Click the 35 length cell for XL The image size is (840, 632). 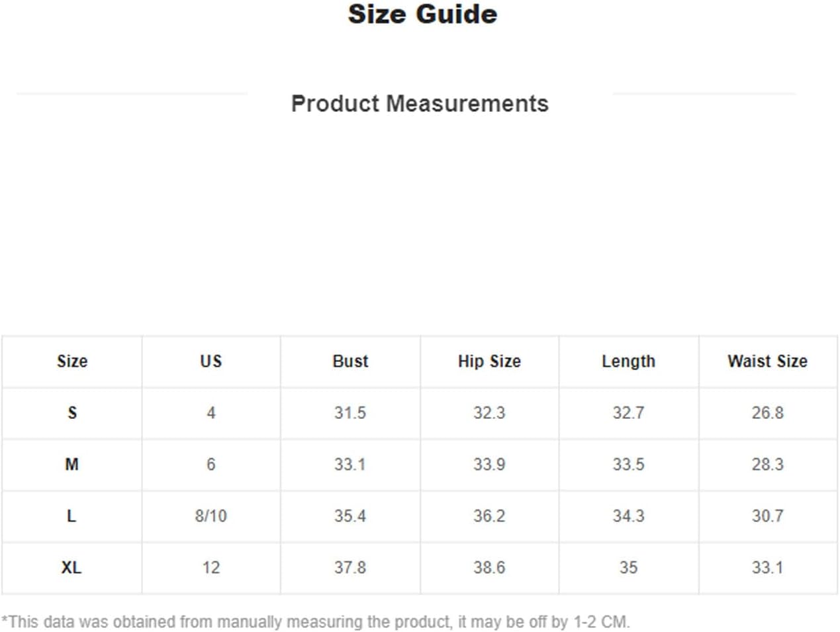pos(628,568)
